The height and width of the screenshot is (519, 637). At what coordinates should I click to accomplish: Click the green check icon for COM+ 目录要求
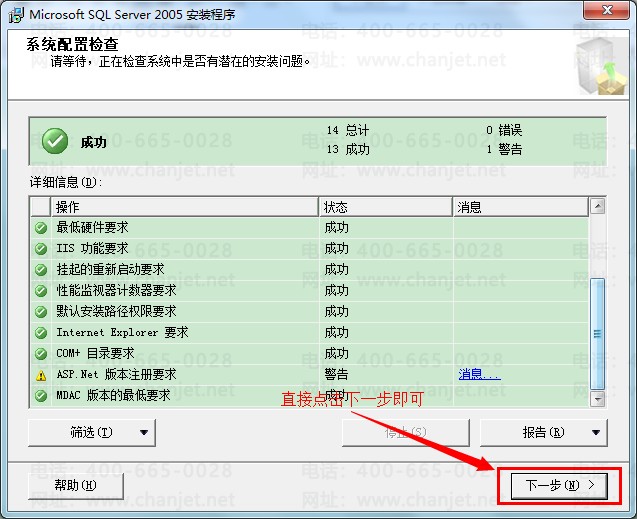click(x=41, y=353)
